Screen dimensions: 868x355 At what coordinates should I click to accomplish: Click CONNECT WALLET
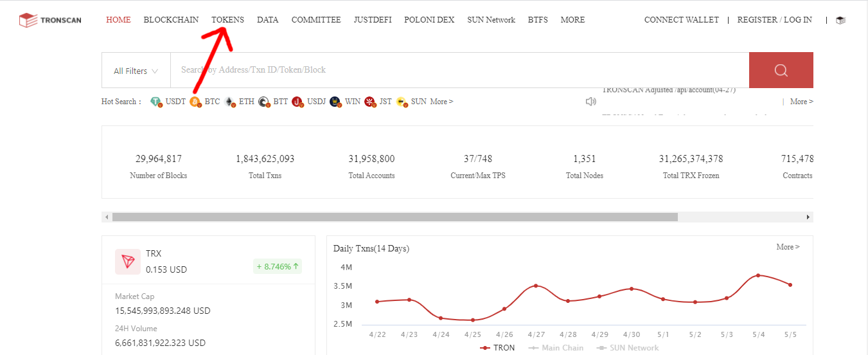682,20
